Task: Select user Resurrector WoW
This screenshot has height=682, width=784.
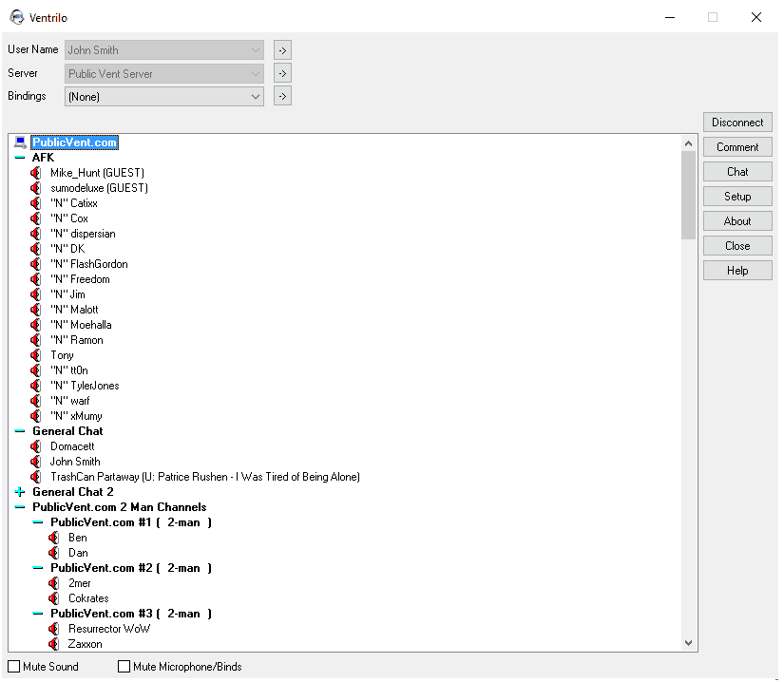Action: [x=109, y=629]
